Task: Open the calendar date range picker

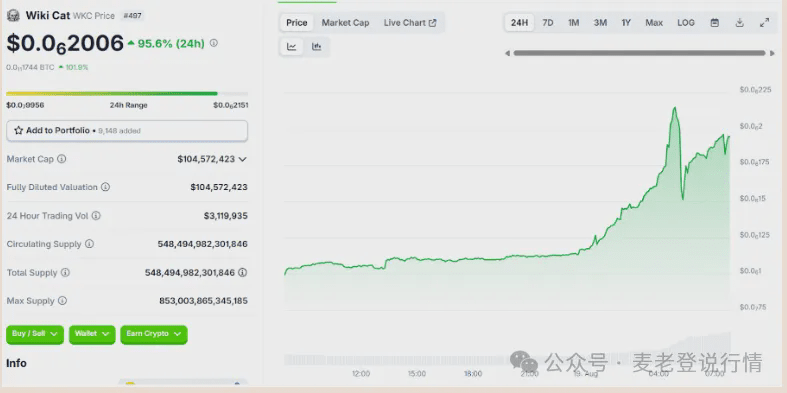Action: [715, 23]
